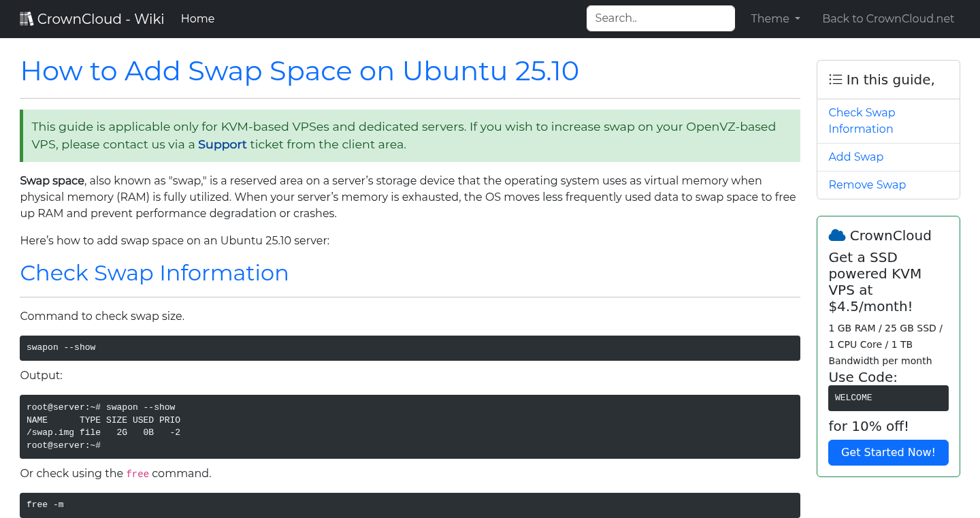Click the WELCOME promo code box
Viewport: 980px width, 518px height.
tap(887, 398)
